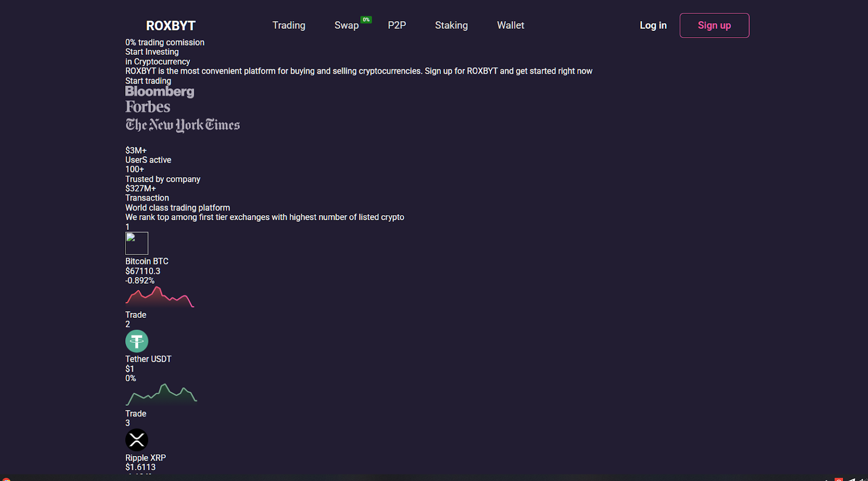Viewport: 868px width, 481px height.
Task: Click the ROXBYT logo
Action: coord(170,25)
